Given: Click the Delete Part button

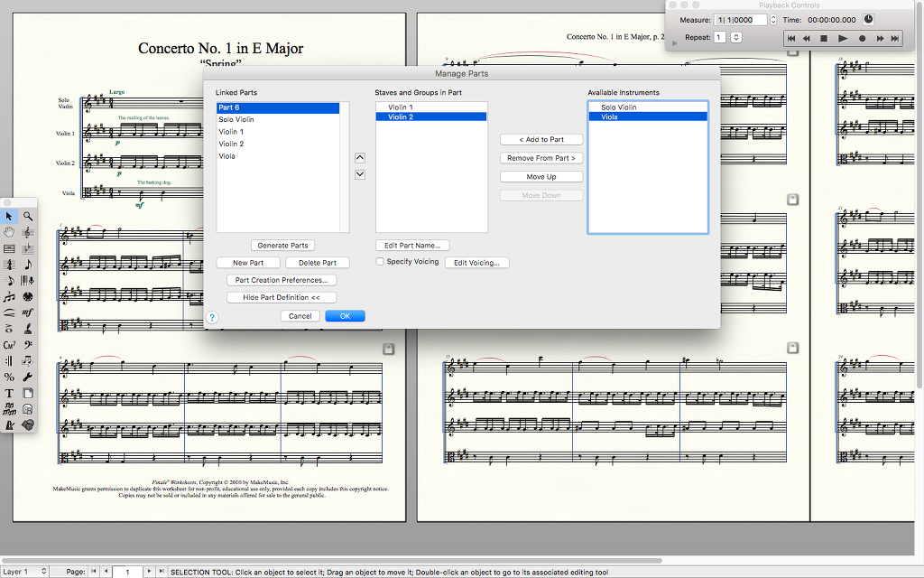Looking at the screenshot, I should [317, 263].
